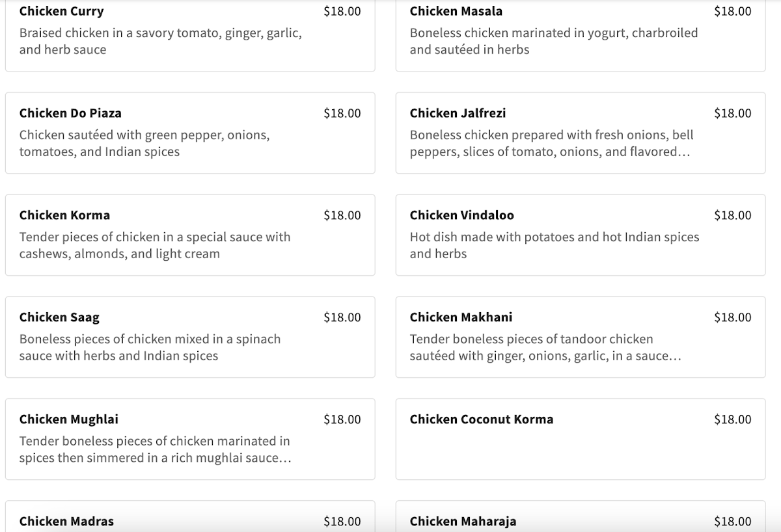Click the Chicken Jalfrezi description text

pos(551,143)
